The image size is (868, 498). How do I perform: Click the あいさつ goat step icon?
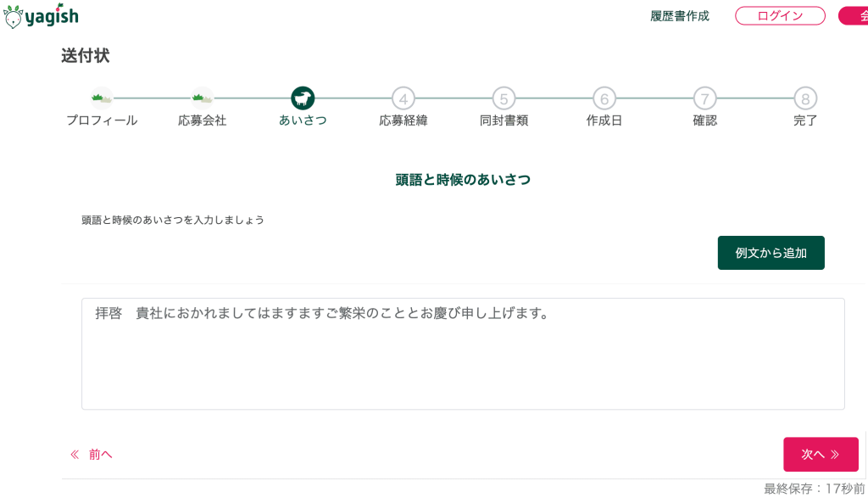point(303,98)
